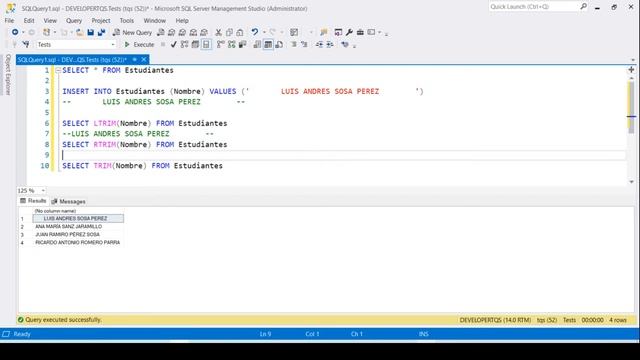Toggle Results to Text icon
Image resolution: width=640 pixels, height=360 pixels.
point(257,44)
